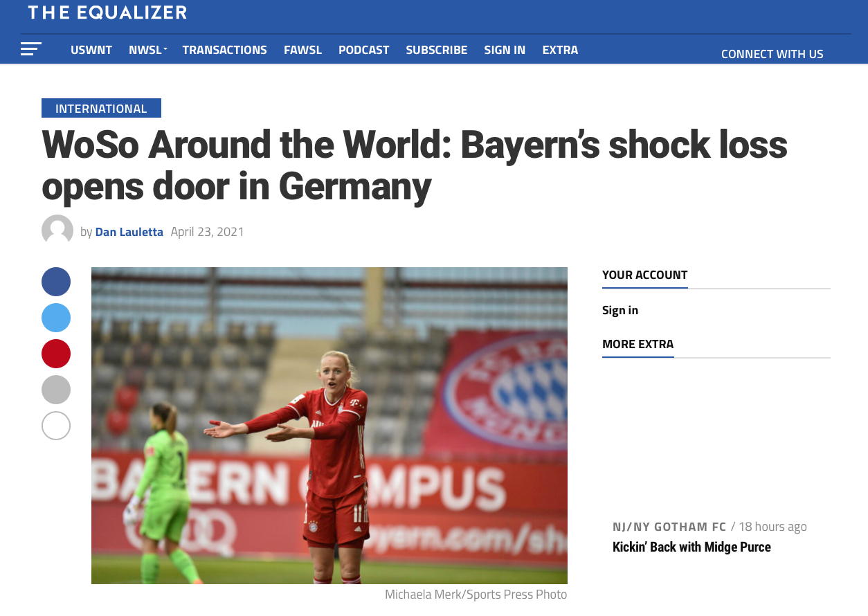This screenshot has width=868, height=616.
Task: Share article via light blue Twitter circle
Action: click(x=56, y=318)
